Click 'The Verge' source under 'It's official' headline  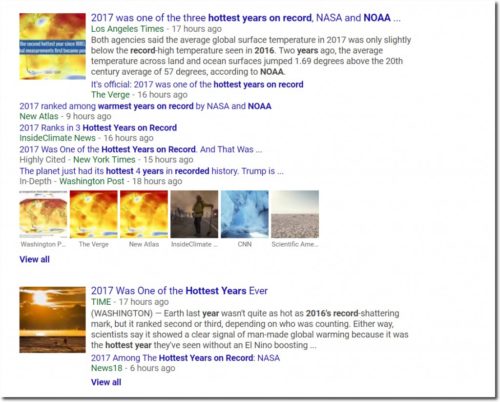110,95
